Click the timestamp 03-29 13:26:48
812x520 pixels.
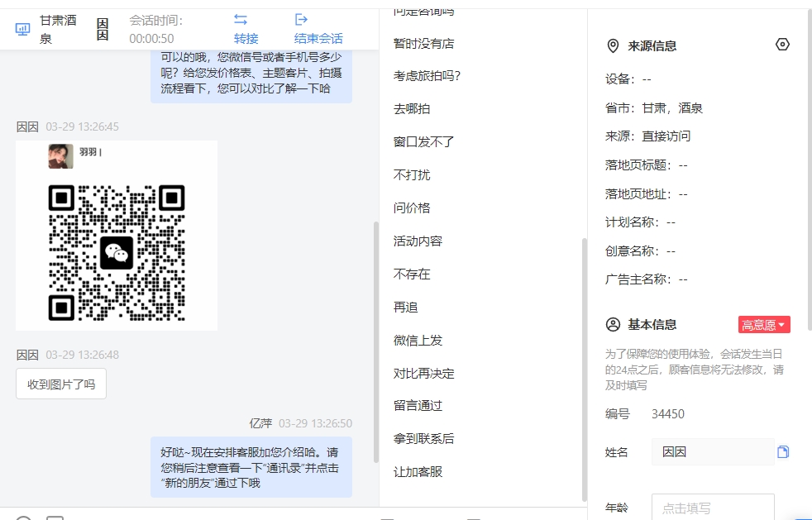83,355
